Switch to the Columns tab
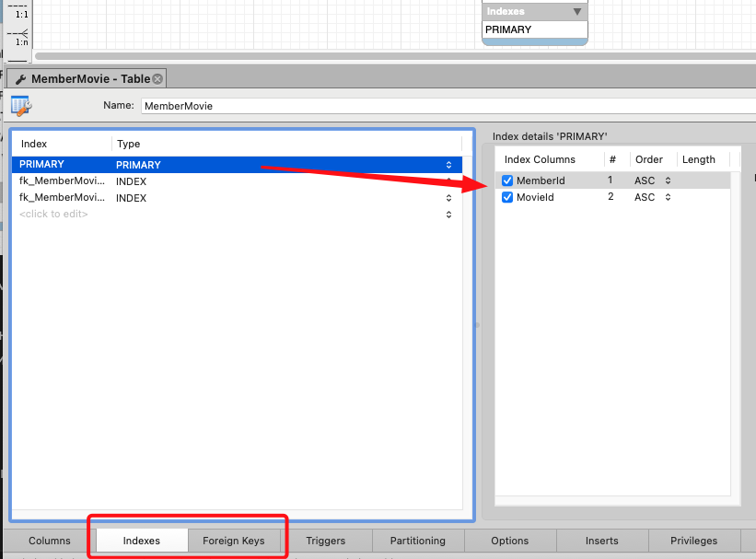756x559 pixels. 50,541
